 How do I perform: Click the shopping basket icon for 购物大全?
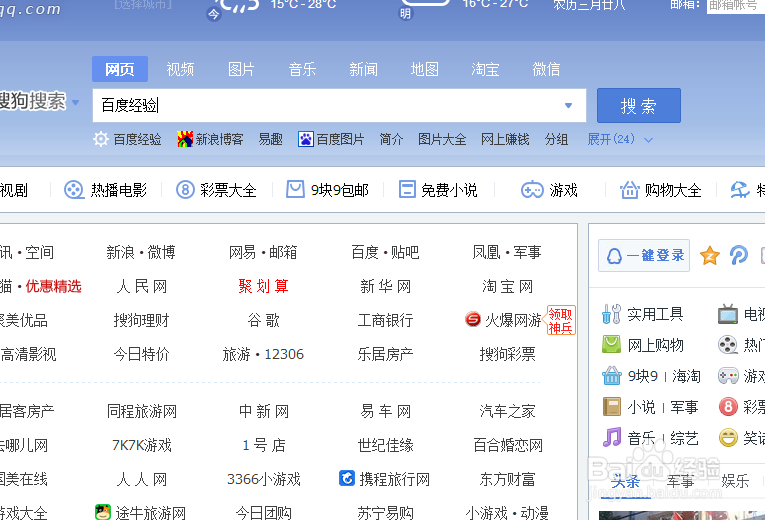(629, 189)
